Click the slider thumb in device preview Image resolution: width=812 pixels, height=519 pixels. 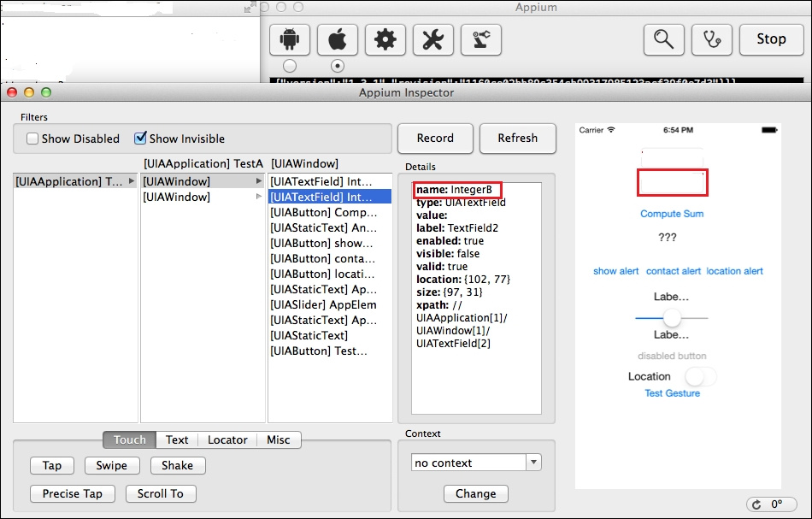point(672,317)
